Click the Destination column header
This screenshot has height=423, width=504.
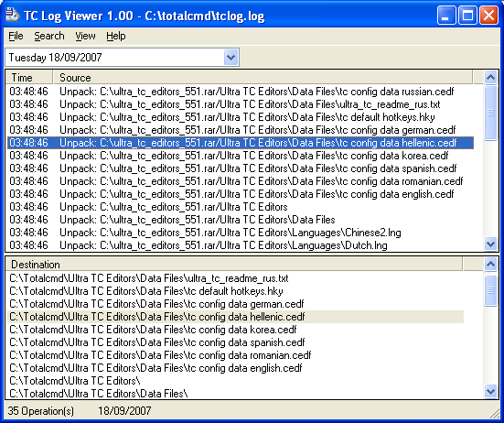tap(234, 265)
